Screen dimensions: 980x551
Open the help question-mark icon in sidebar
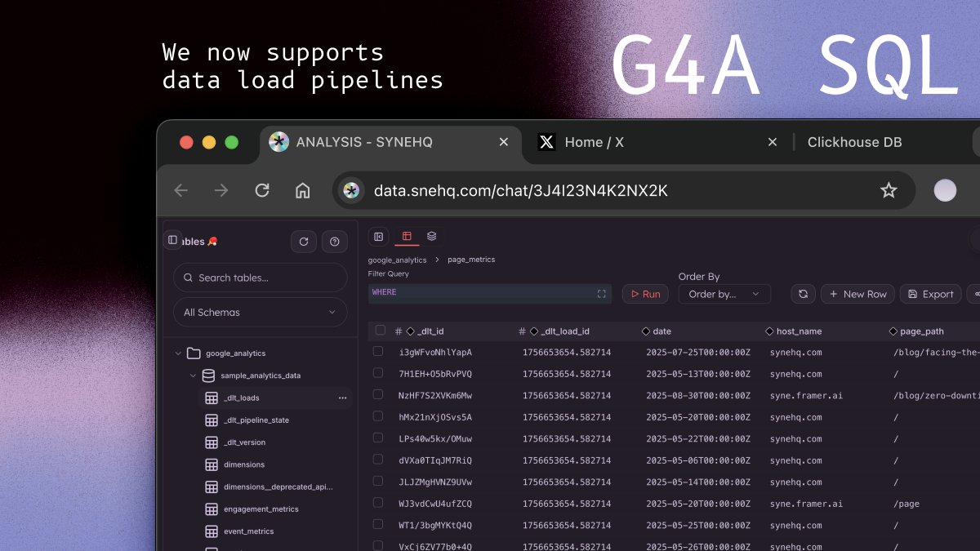tap(335, 242)
